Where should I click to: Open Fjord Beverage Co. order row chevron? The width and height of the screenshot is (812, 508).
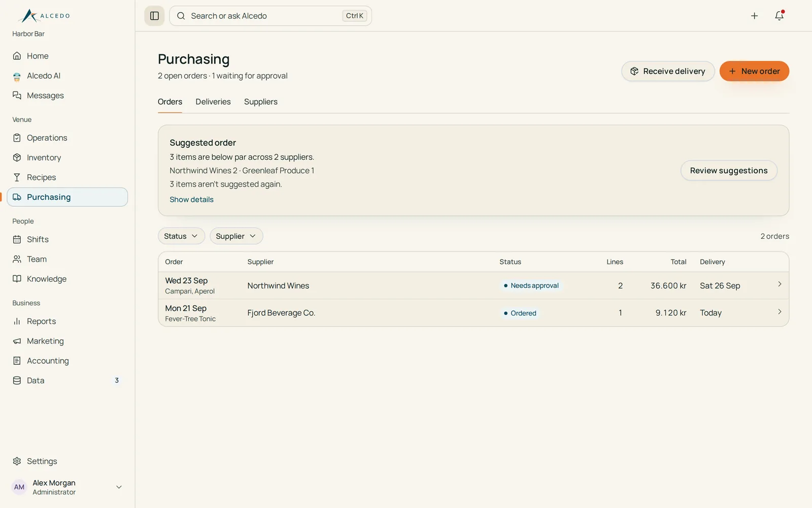pyautogui.click(x=780, y=312)
